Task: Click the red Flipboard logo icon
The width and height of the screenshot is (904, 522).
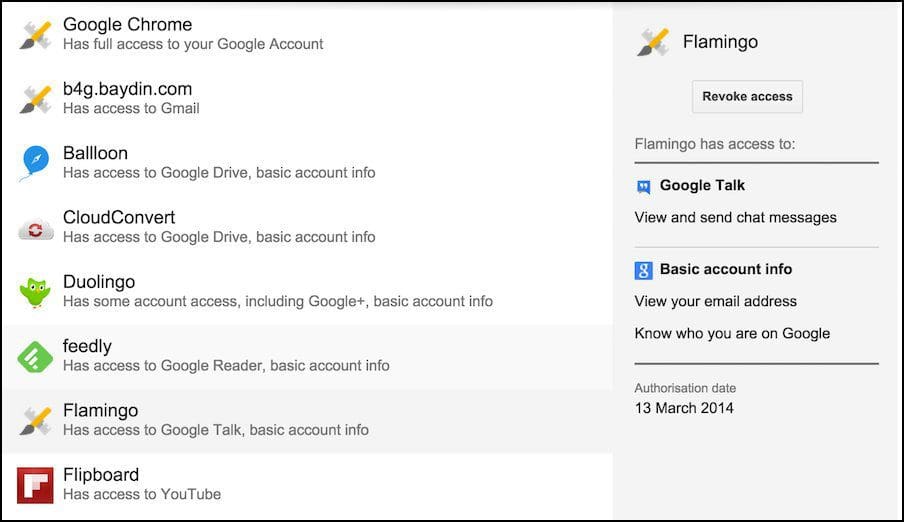Action: click(x=35, y=485)
